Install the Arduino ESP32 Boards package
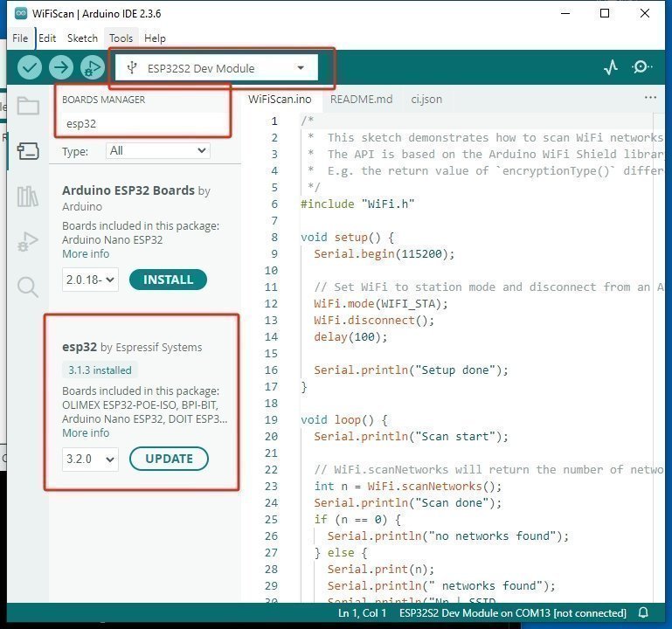The width and height of the screenshot is (672, 629). click(168, 280)
